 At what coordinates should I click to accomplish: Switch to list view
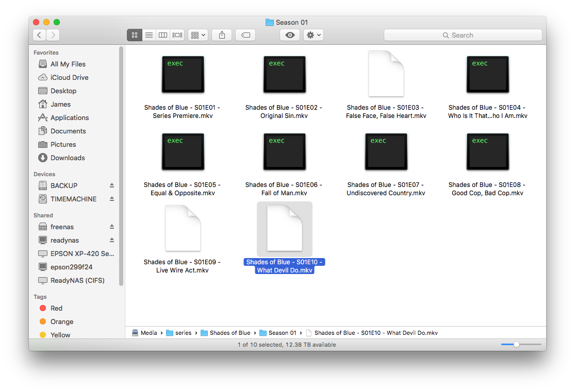coord(149,35)
